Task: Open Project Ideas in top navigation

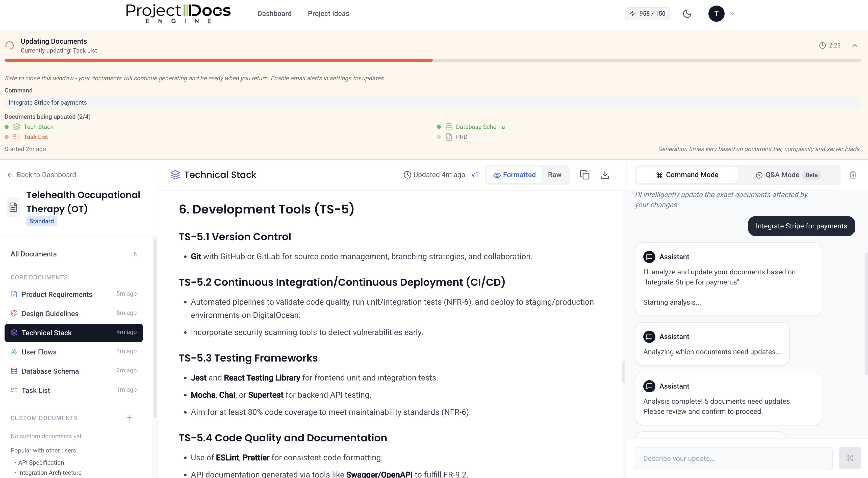Action: [x=328, y=13]
